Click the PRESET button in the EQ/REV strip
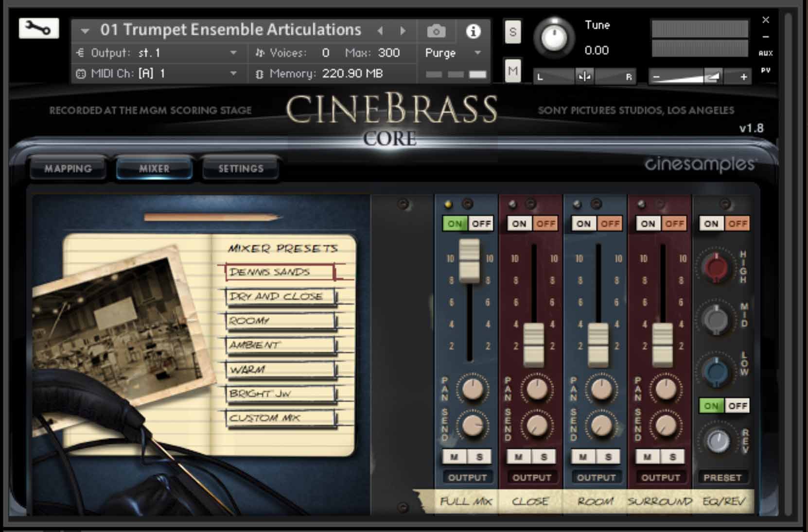The image size is (808, 532). [723, 477]
